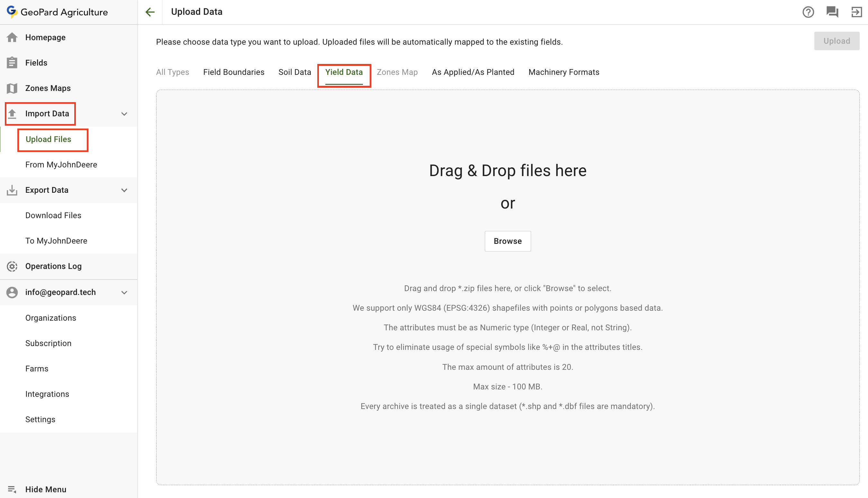Collapse the info@geopard.tech account chevron

(x=124, y=292)
